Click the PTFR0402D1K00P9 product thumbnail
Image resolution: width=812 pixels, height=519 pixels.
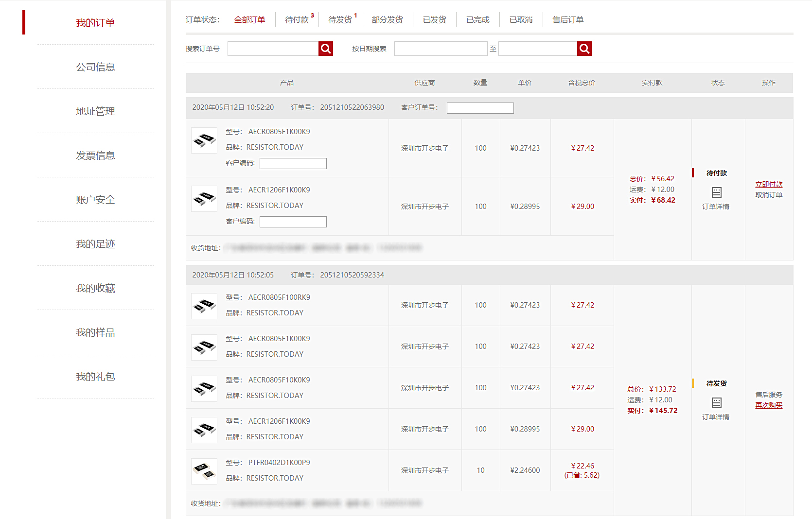204,471
